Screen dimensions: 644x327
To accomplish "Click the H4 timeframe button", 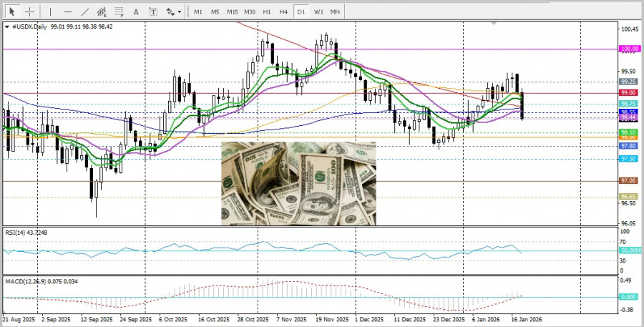I will point(284,11).
